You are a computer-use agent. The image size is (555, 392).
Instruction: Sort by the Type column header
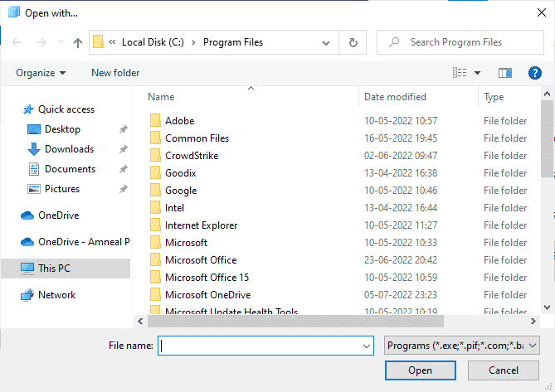[x=494, y=97]
